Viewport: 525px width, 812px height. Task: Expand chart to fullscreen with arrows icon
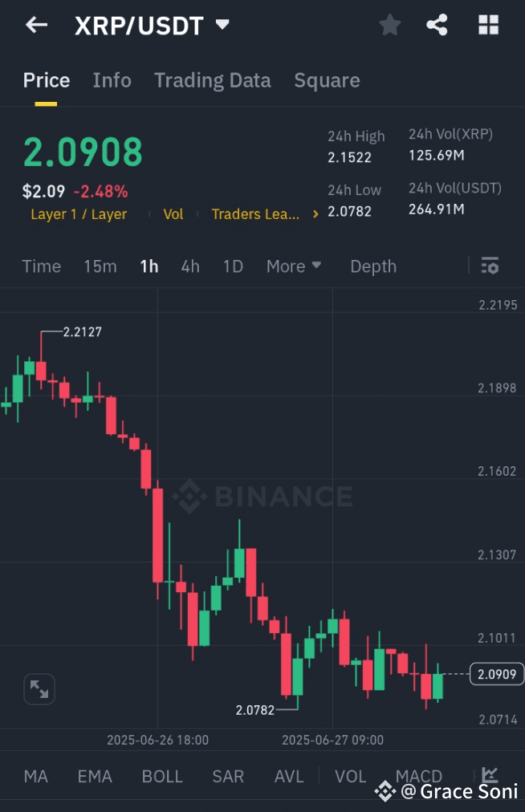39,688
